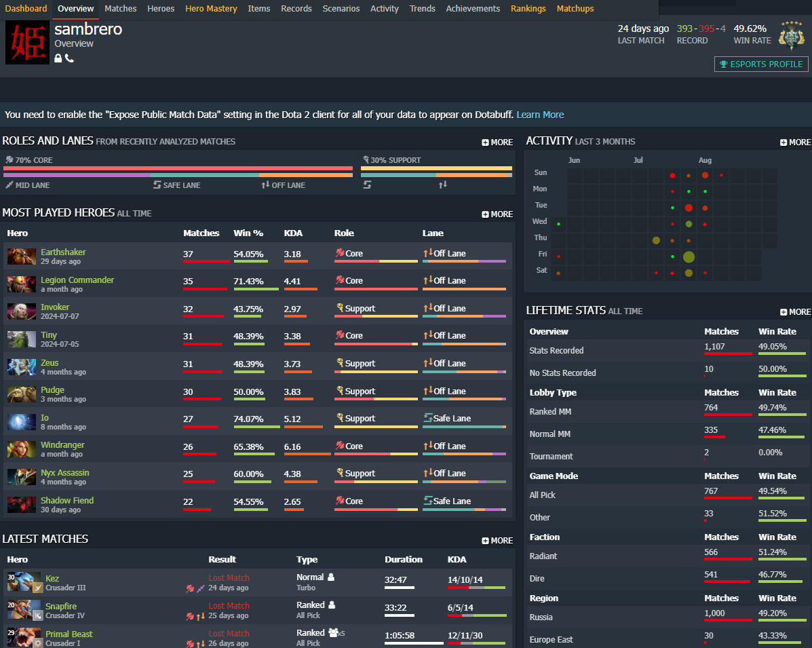The width and height of the screenshot is (812, 648).
Task: Click the rank medal icon
Action: coord(792,36)
